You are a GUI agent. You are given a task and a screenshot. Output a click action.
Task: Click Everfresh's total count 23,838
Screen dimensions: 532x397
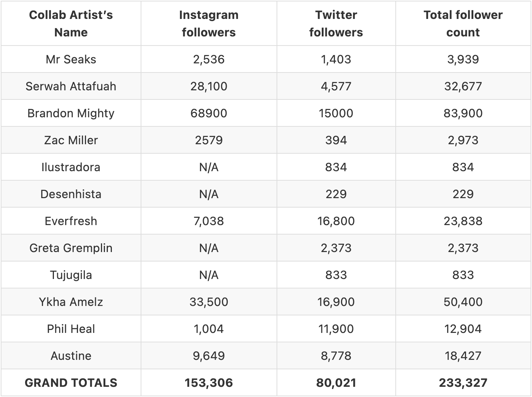(463, 221)
